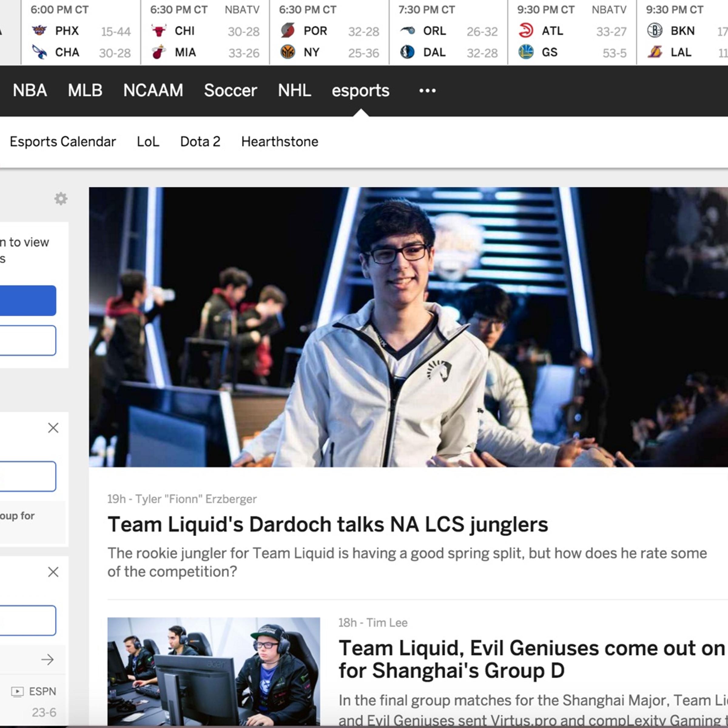The width and height of the screenshot is (728, 728).
Task: Click outlined button below blue button
Action: point(28,341)
